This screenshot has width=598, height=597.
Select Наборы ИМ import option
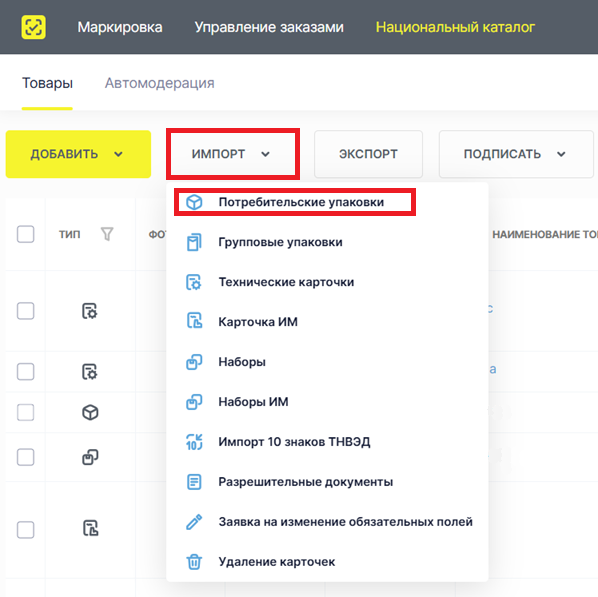pyautogui.click(x=327, y=402)
